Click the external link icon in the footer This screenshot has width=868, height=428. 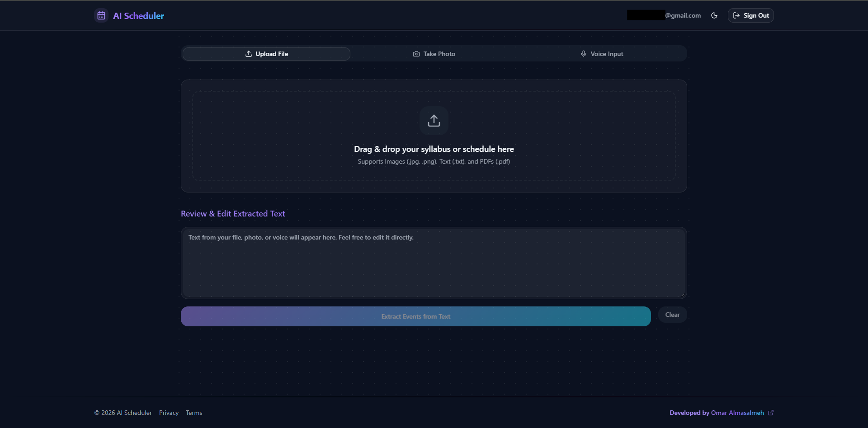tap(771, 413)
